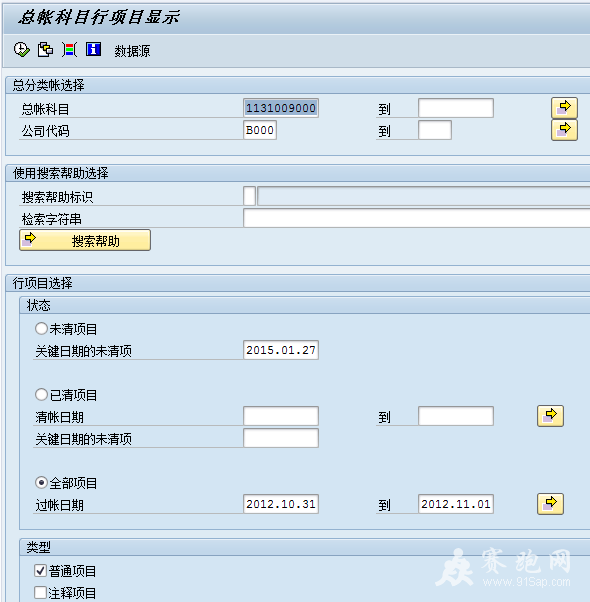Click the 数据源 toolbar button

tap(132, 51)
